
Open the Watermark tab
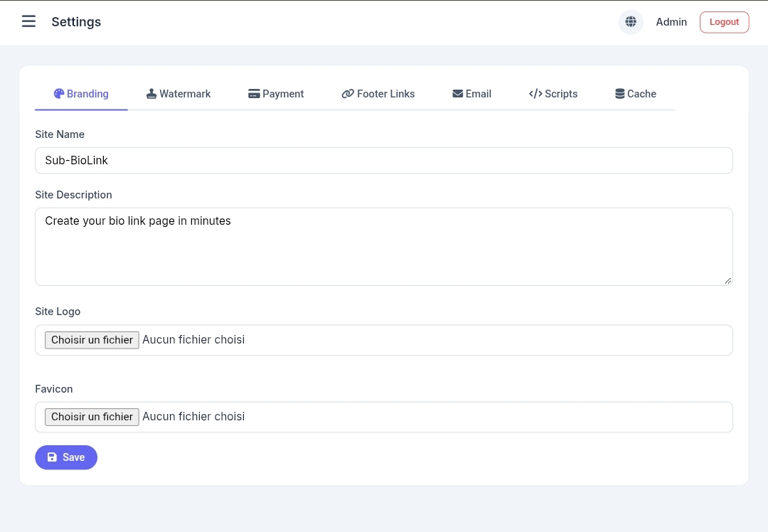(178, 94)
